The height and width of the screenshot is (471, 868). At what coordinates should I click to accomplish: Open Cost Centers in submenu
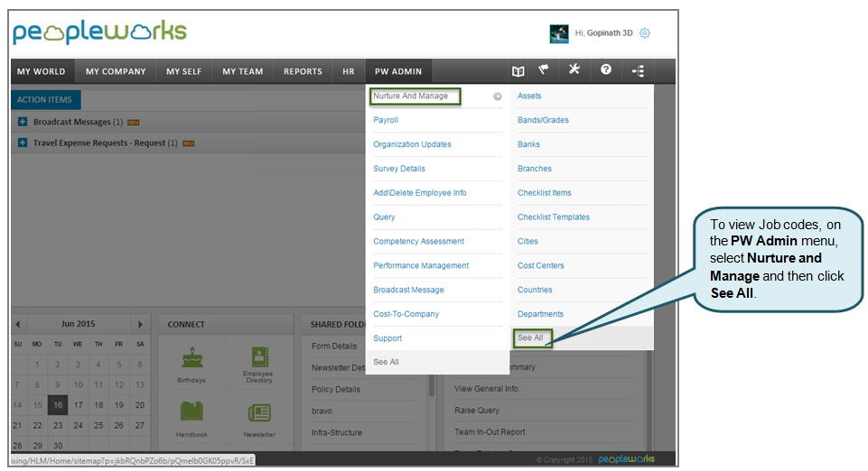(541, 266)
